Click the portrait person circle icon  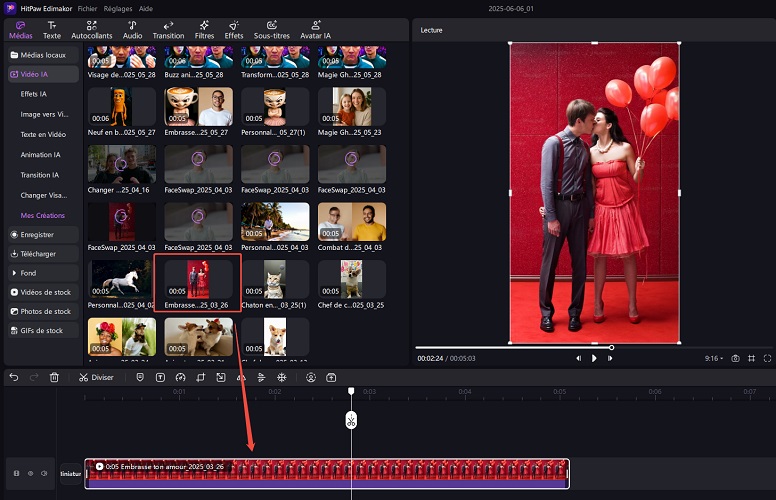pyautogui.click(x=311, y=377)
